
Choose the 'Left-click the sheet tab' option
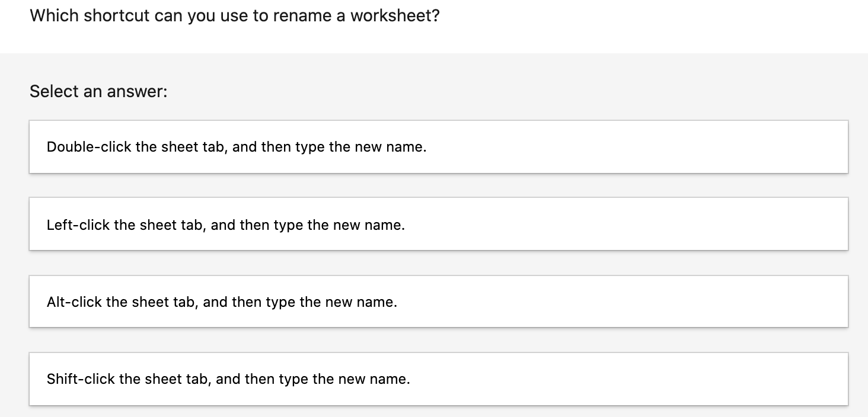click(439, 224)
